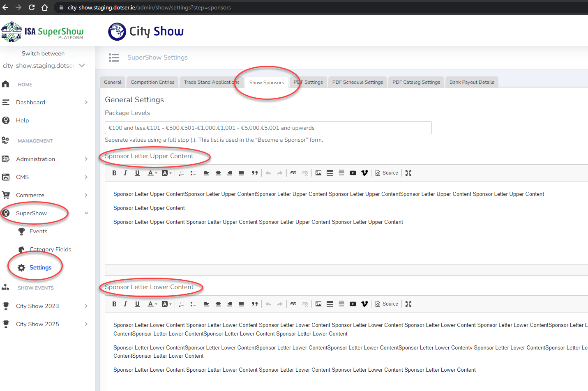Switch to PDF Schedule Settings tab
The height and width of the screenshot is (391, 588).
(357, 82)
